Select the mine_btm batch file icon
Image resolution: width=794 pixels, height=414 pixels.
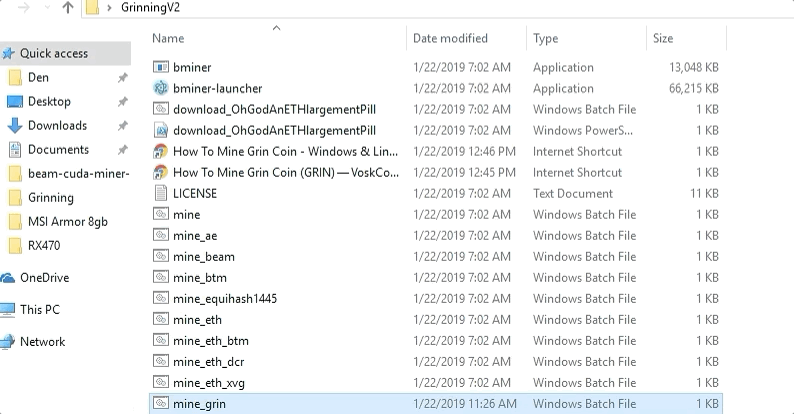point(161,277)
